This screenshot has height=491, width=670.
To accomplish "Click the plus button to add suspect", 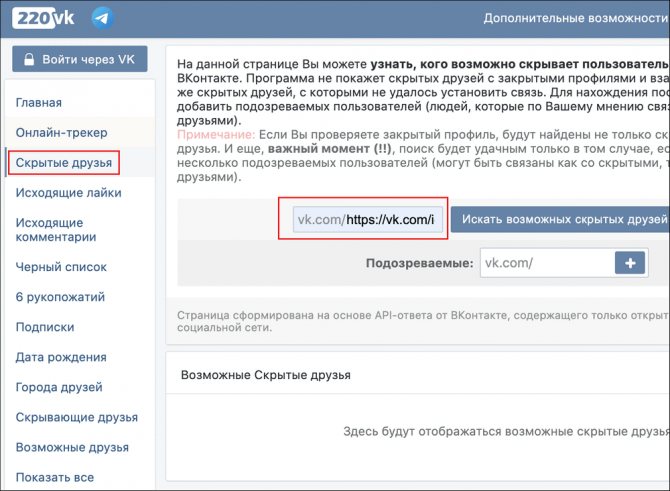I will [630, 263].
